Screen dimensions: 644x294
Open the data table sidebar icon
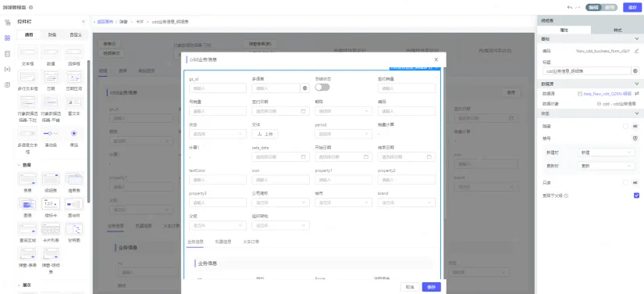click(7, 53)
